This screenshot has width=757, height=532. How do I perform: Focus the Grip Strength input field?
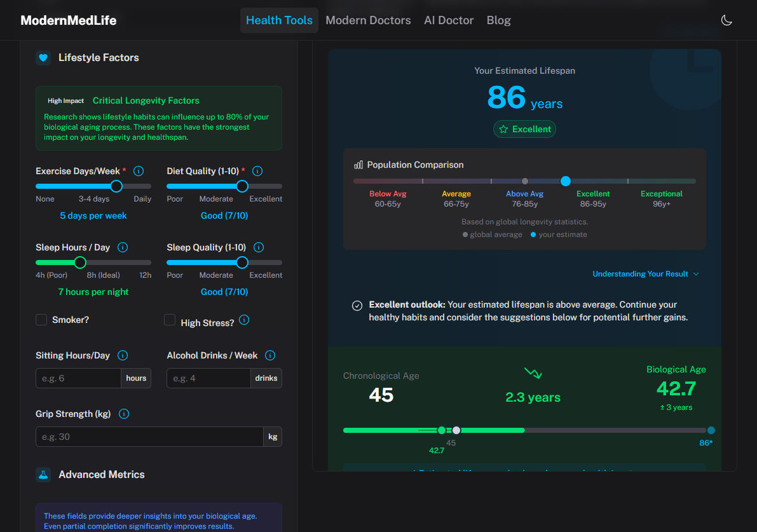[149, 437]
